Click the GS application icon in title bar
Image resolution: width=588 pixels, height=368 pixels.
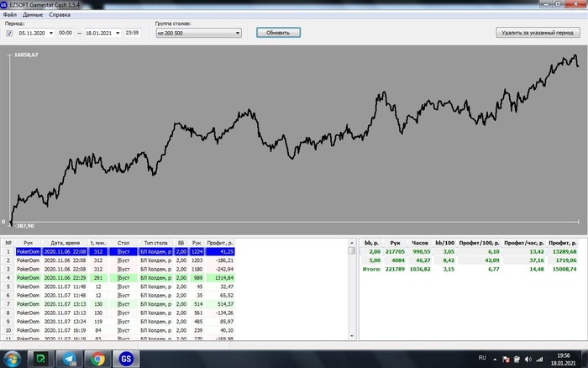(3, 5)
